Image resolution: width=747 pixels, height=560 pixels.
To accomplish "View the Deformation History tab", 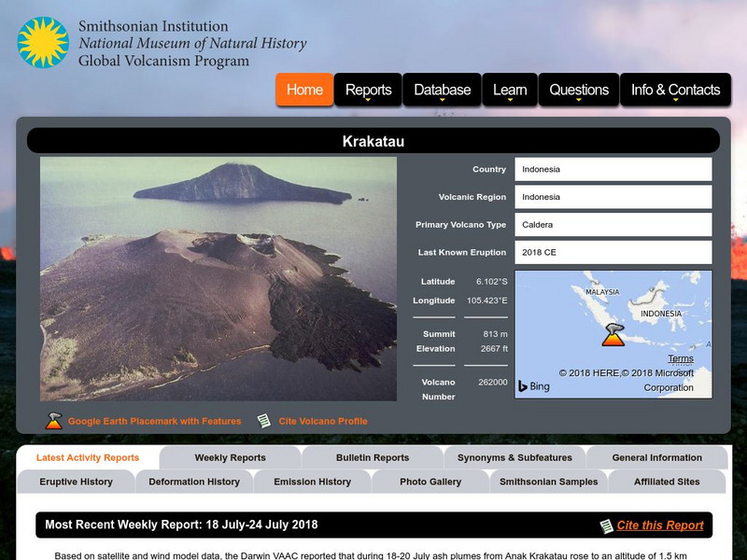I will tap(194, 482).
